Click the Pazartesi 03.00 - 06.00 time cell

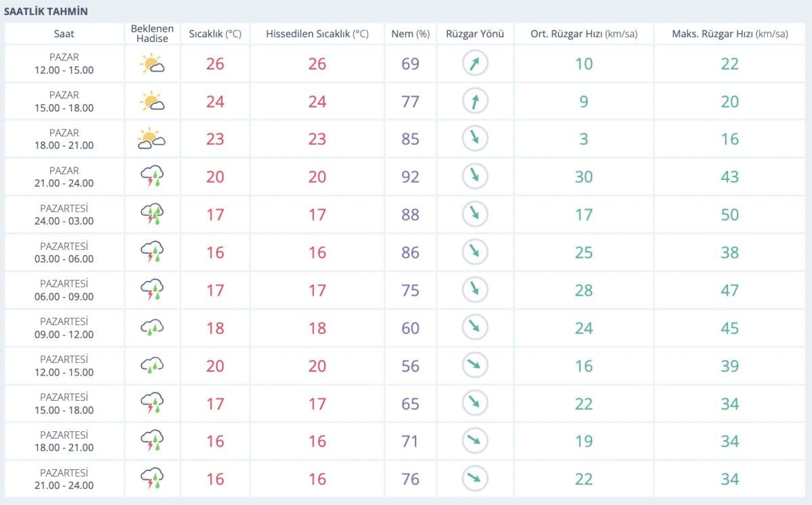tap(64, 252)
